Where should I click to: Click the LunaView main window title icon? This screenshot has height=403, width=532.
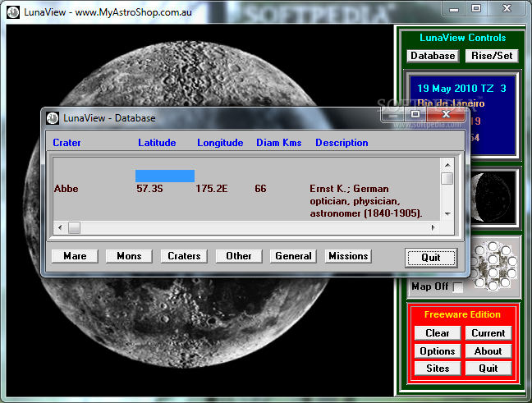(x=13, y=12)
